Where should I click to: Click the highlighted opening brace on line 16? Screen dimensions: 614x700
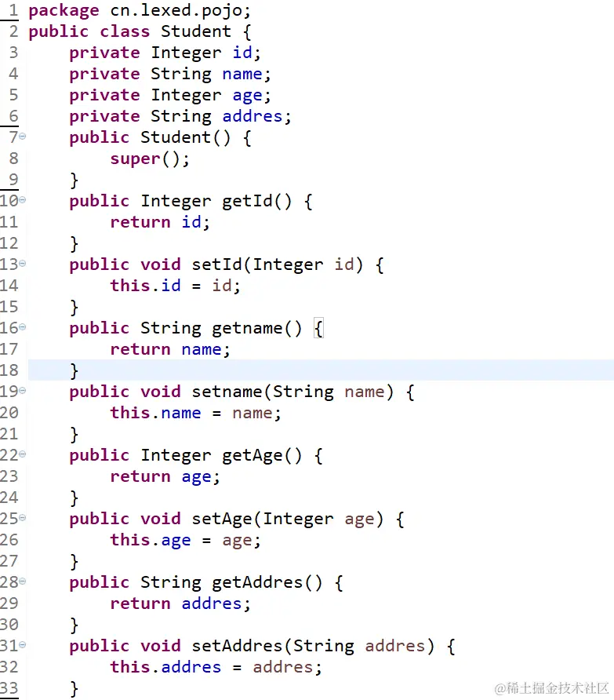(x=318, y=329)
